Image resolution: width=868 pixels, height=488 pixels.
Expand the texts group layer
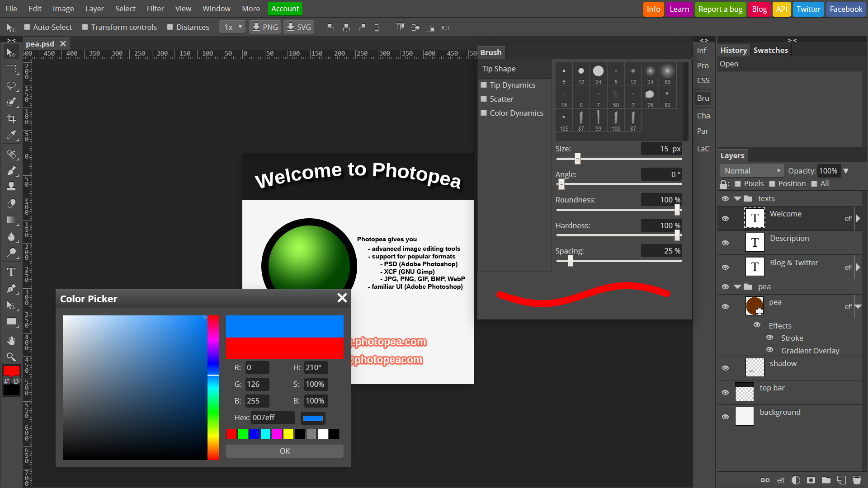coord(737,198)
